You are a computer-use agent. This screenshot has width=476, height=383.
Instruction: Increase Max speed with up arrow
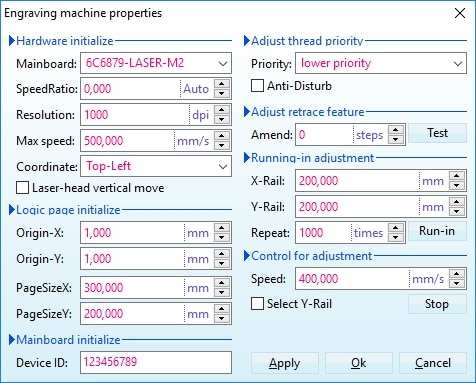click(222, 136)
